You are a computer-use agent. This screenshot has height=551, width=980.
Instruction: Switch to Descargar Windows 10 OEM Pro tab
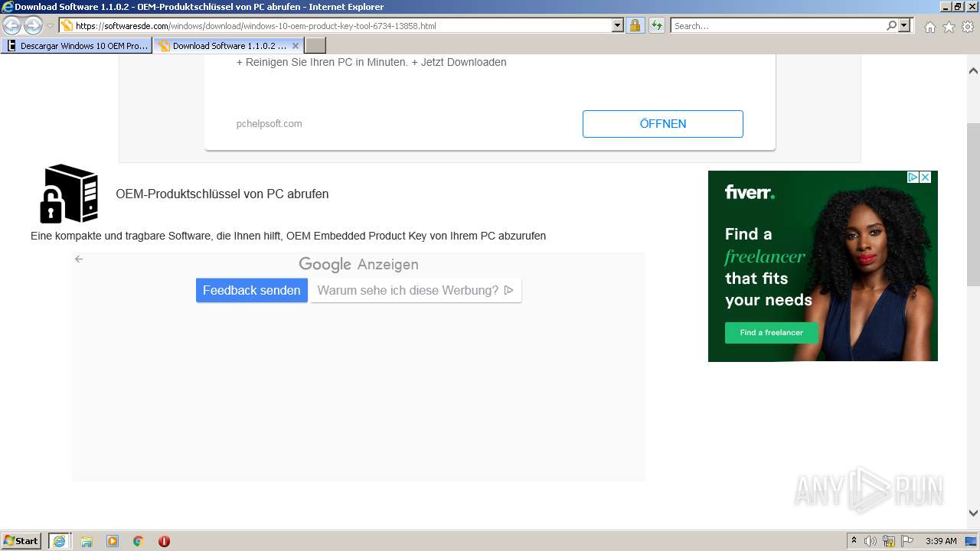pyautogui.click(x=77, y=46)
